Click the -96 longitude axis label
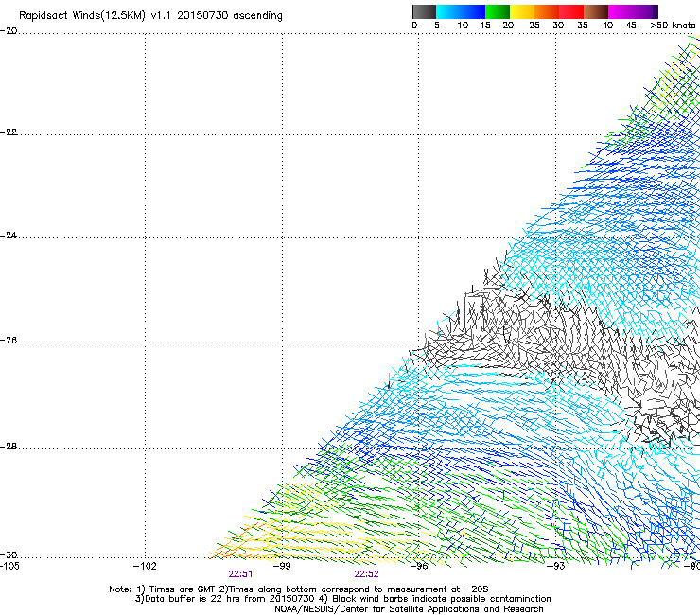Screen dimensions: 700x615 click(419, 566)
